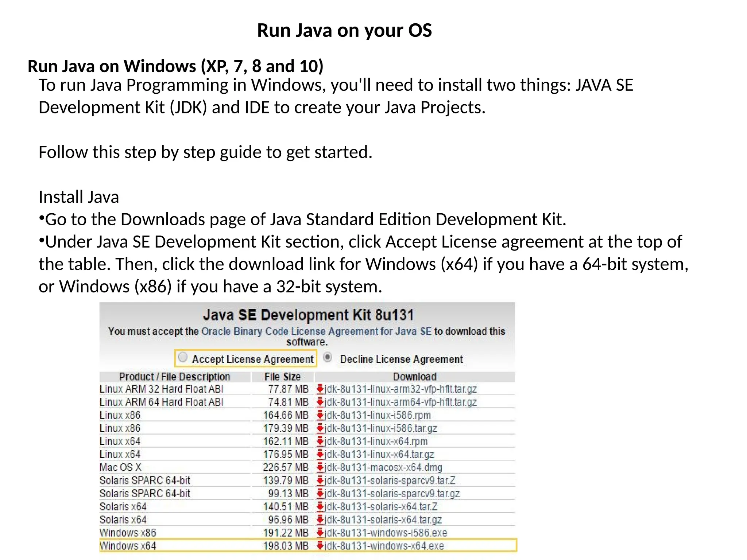Select the Accept License Agreement radio button
Image resolution: width=747 pixels, height=560 pixels.
(x=183, y=357)
